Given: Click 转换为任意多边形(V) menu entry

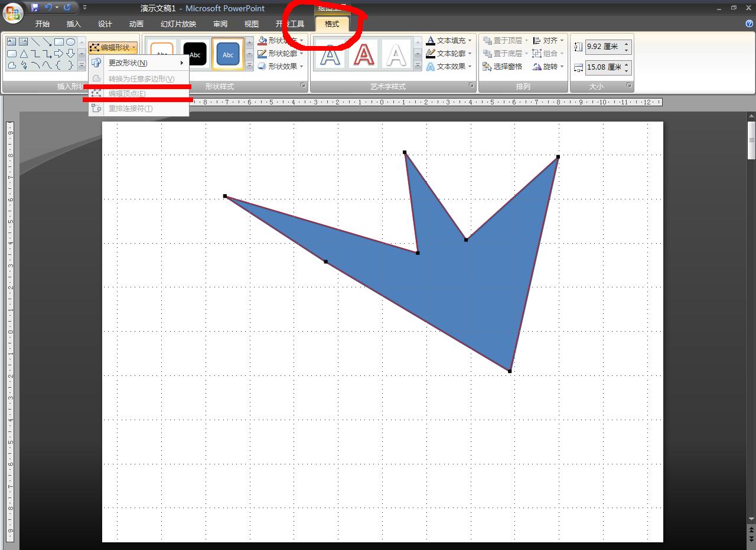Looking at the screenshot, I should tap(139, 78).
